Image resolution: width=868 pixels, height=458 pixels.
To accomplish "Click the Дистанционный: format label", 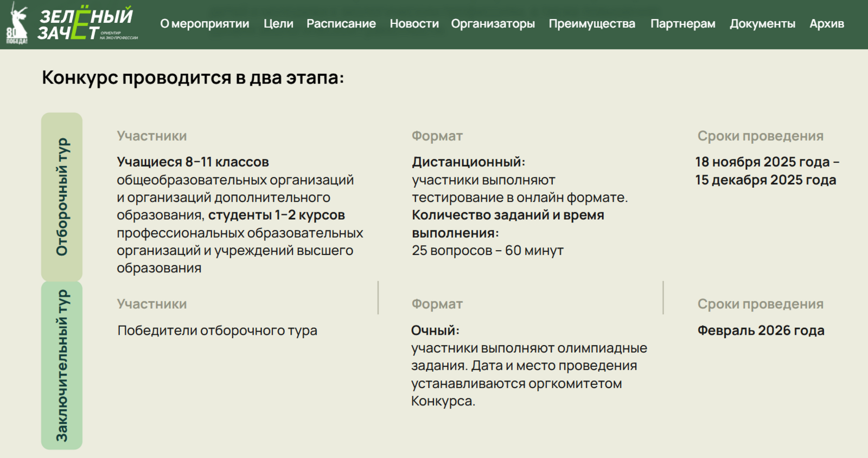I will (469, 162).
